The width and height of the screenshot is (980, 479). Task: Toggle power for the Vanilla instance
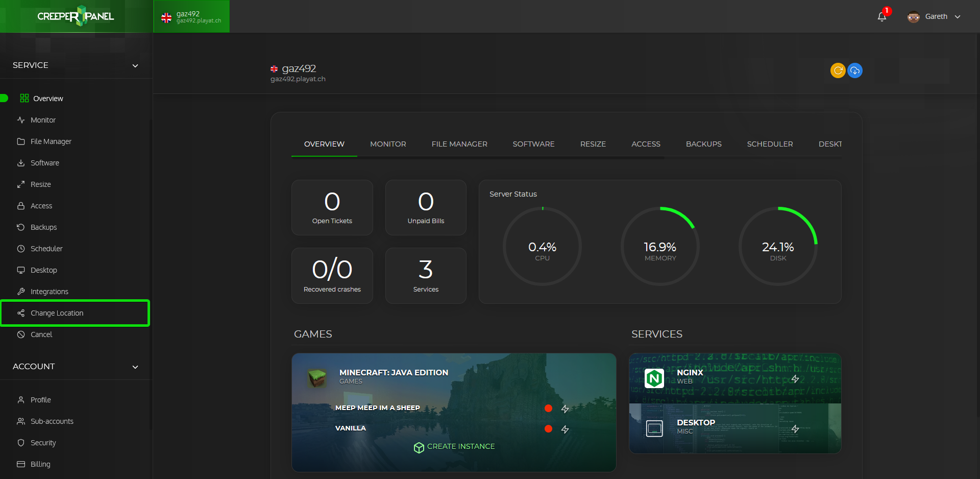(x=565, y=429)
